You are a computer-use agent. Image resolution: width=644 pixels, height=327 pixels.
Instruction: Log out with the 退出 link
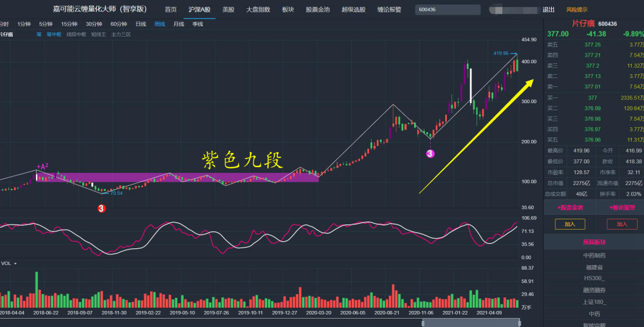click(548, 10)
